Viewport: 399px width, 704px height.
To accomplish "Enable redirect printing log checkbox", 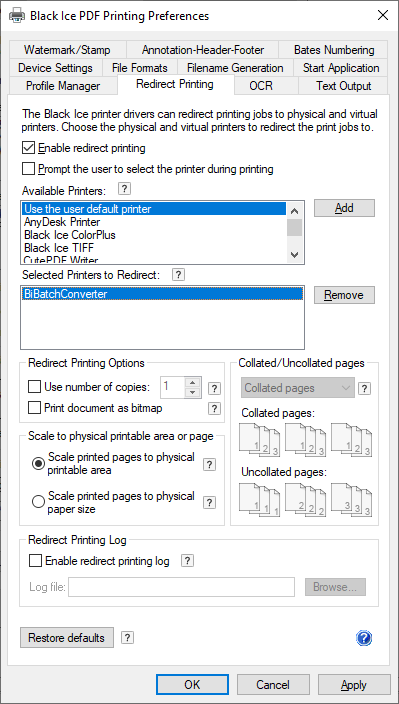I will [x=35, y=561].
